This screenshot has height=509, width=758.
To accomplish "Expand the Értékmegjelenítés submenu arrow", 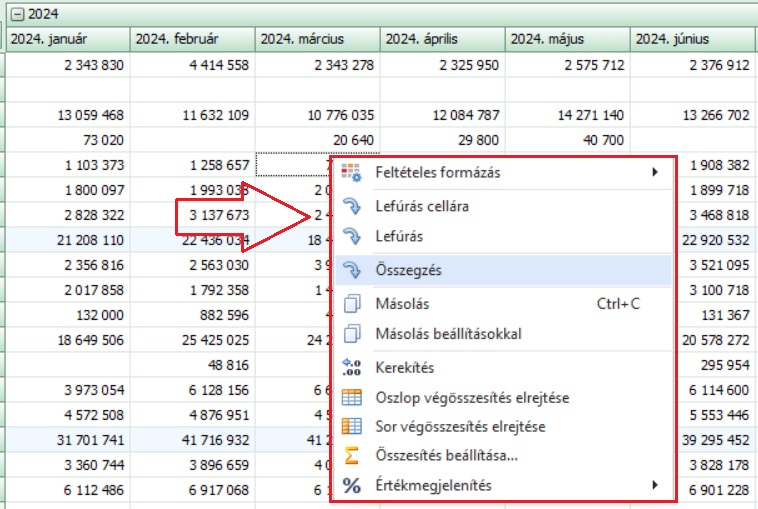I will click(655, 485).
